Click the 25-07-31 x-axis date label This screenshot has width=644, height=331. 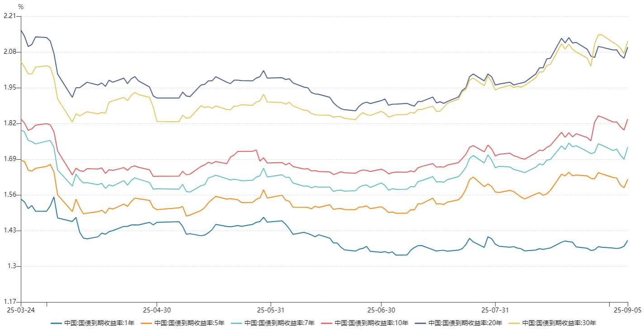[x=495, y=310]
